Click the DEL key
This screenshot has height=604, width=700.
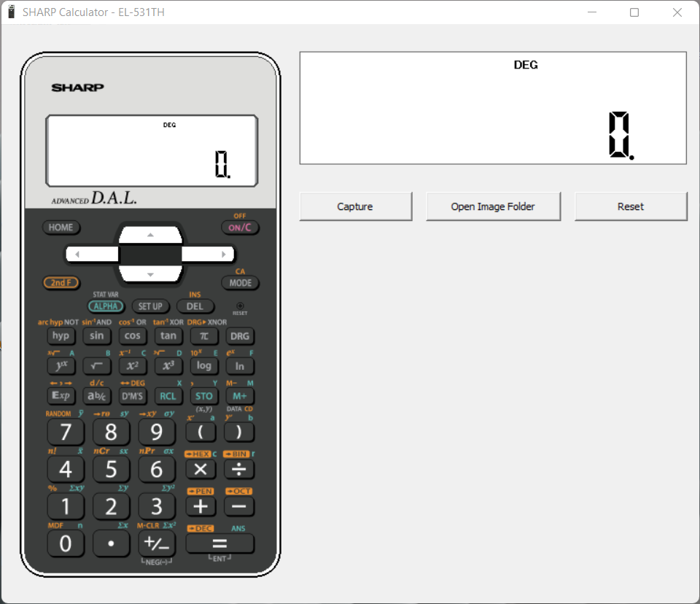pyautogui.click(x=195, y=306)
